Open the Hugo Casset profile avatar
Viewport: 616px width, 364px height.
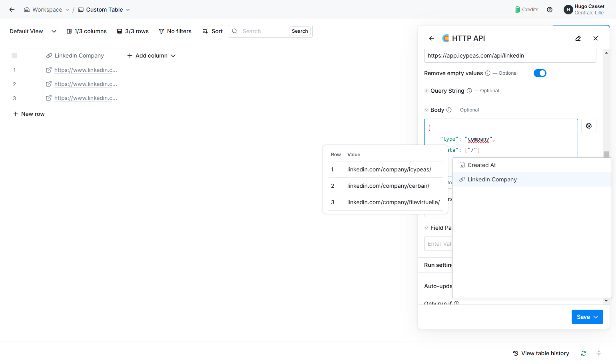click(x=568, y=10)
